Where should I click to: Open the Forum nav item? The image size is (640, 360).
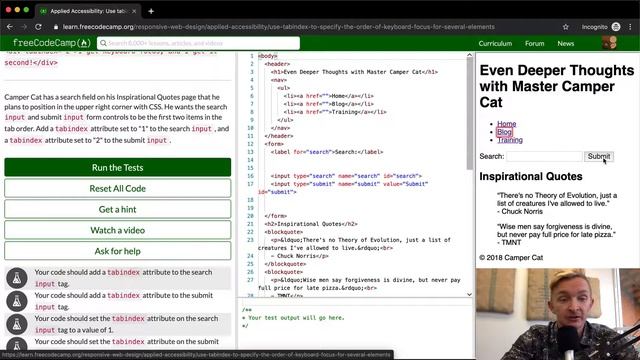coord(534,43)
